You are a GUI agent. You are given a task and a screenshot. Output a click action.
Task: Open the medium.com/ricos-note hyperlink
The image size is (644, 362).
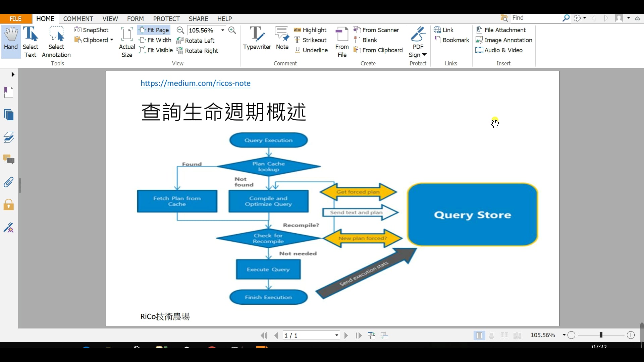tap(195, 83)
